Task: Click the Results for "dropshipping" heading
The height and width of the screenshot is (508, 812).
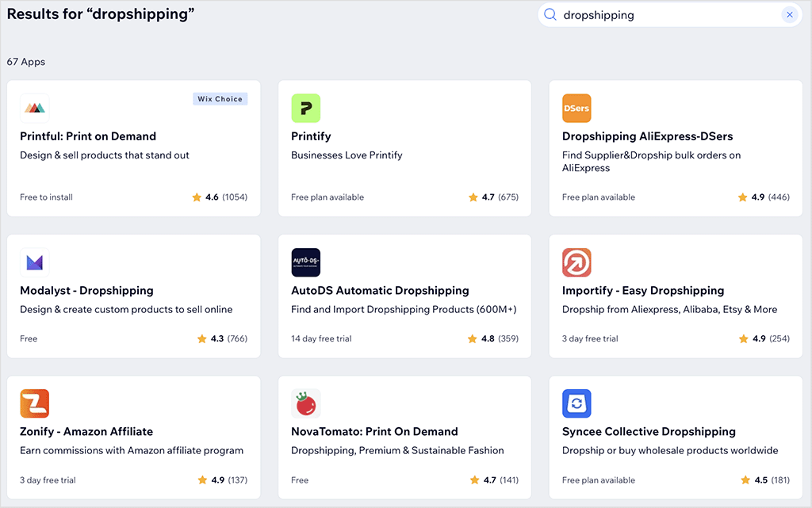Action: tap(101, 14)
